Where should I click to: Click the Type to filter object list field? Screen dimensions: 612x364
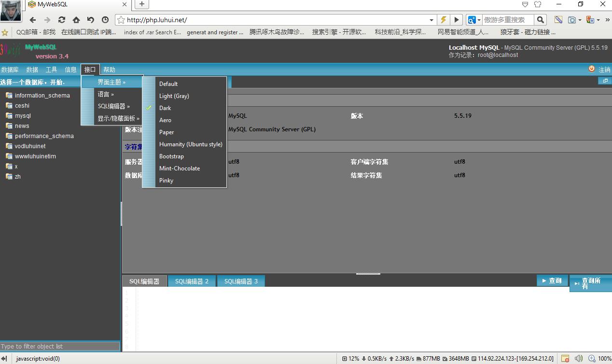coord(60,346)
